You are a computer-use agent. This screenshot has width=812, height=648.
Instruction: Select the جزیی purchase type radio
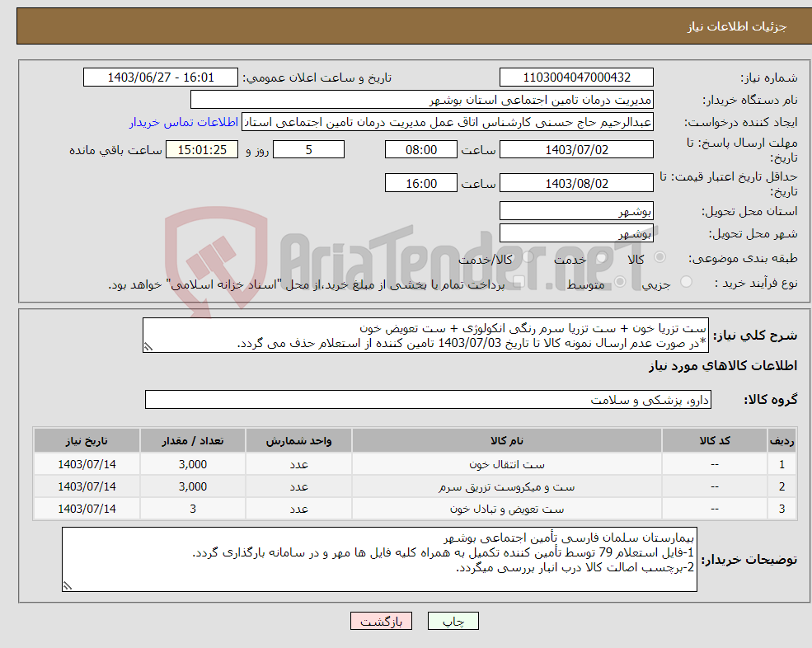[x=686, y=282]
